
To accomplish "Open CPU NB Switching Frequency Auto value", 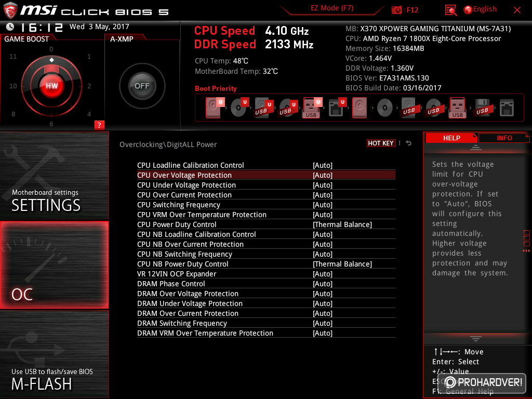I will 322,254.
